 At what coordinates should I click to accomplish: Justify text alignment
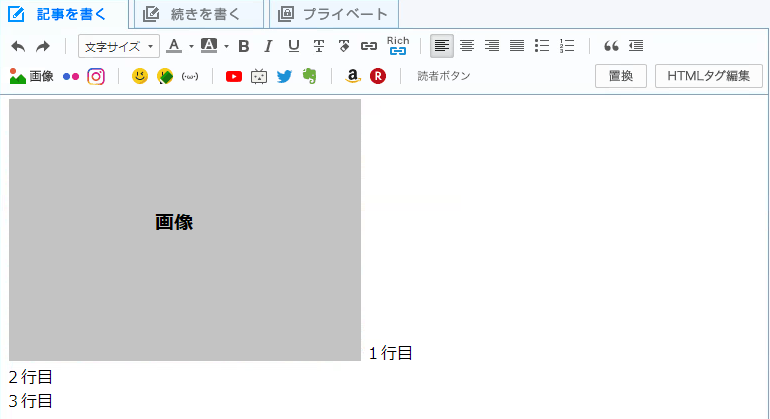tap(517, 46)
